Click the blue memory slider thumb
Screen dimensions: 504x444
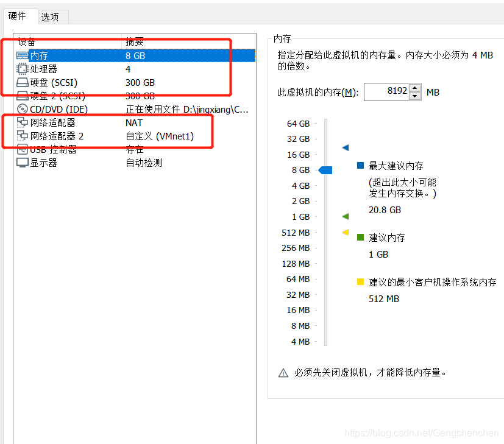tap(325, 171)
